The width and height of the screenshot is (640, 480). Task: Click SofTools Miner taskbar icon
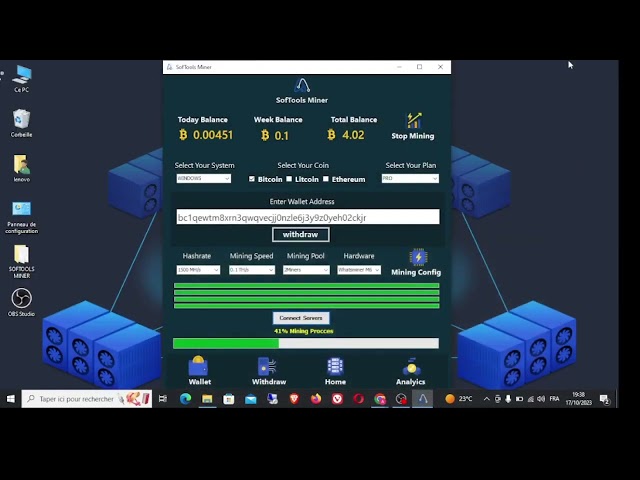point(423,399)
